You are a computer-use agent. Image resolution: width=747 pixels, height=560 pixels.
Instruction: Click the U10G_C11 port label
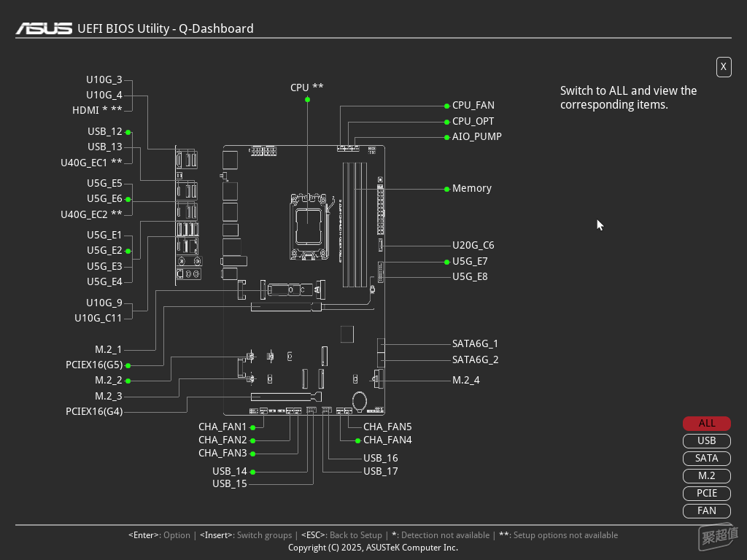click(98, 318)
